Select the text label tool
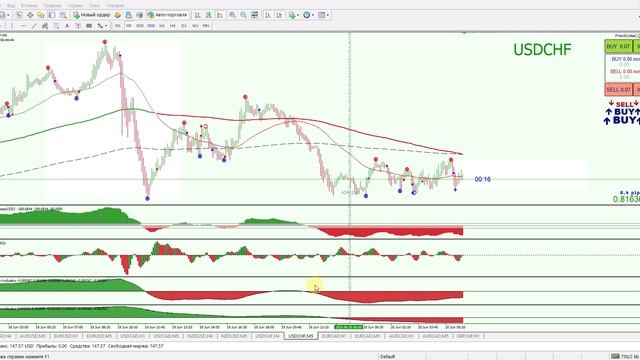This screenshot has height=360, width=640. tap(78, 26)
